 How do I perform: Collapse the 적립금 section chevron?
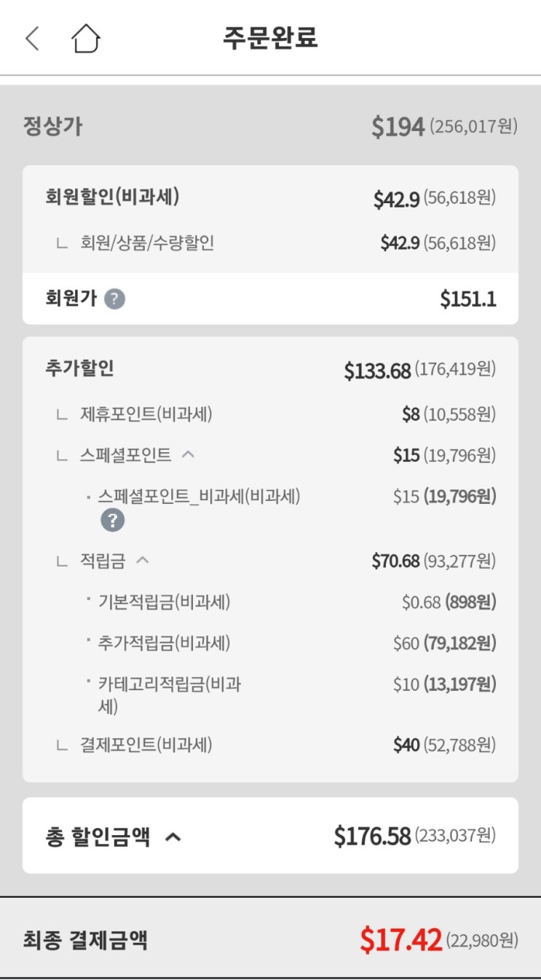pyautogui.click(x=143, y=561)
